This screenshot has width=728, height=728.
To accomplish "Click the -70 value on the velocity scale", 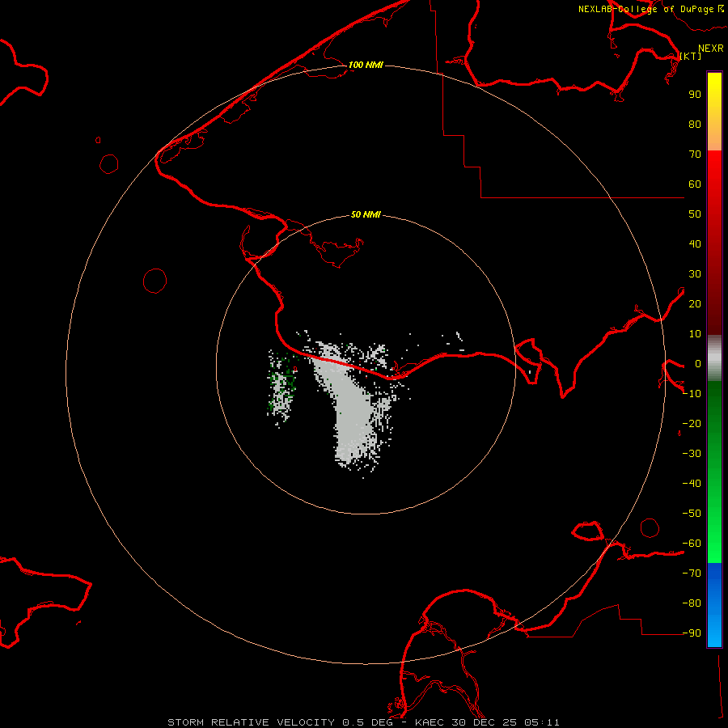I will (692, 574).
